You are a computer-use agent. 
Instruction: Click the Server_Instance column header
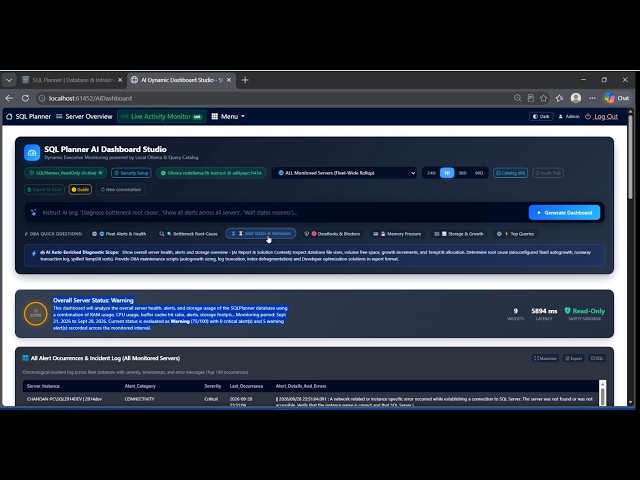(x=43, y=386)
